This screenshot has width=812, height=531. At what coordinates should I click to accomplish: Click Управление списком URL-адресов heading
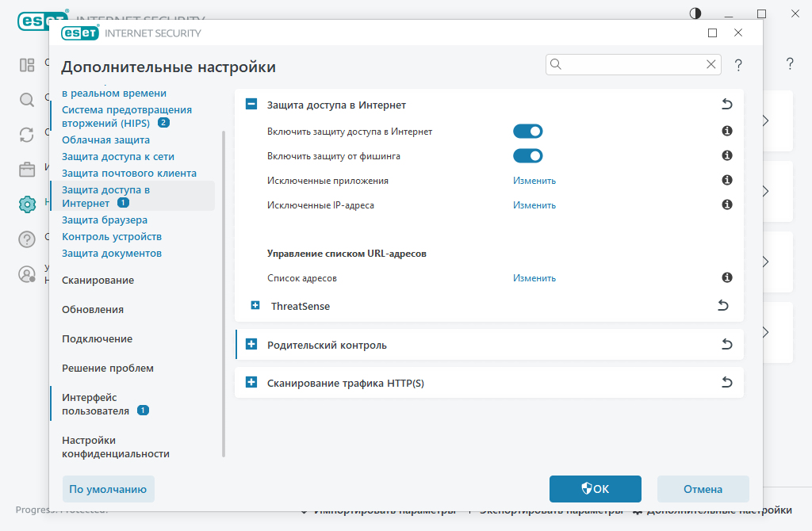tap(347, 254)
